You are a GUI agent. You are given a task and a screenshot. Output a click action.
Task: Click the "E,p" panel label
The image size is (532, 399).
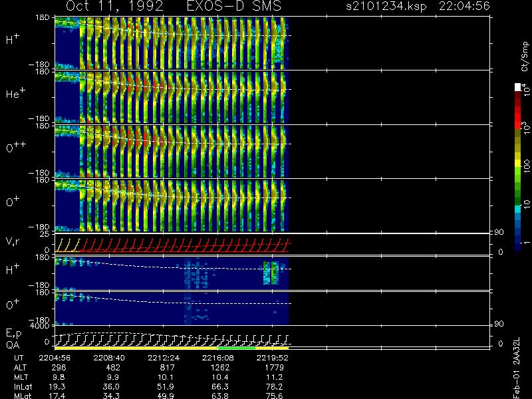tap(13, 334)
